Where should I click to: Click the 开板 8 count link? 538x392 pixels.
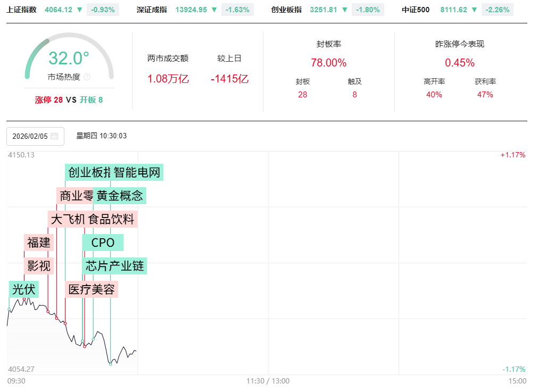click(x=91, y=99)
